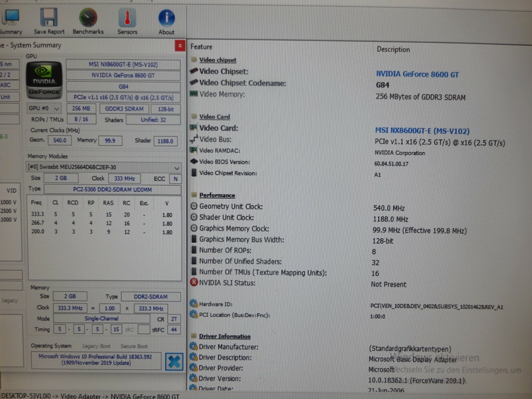Image resolution: width=532 pixels, height=399 pixels.
Task: Click the PC2-5300 DDR2-SDRAM UDIMM type field
Action: pyautogui.click(x=112, y=190)
